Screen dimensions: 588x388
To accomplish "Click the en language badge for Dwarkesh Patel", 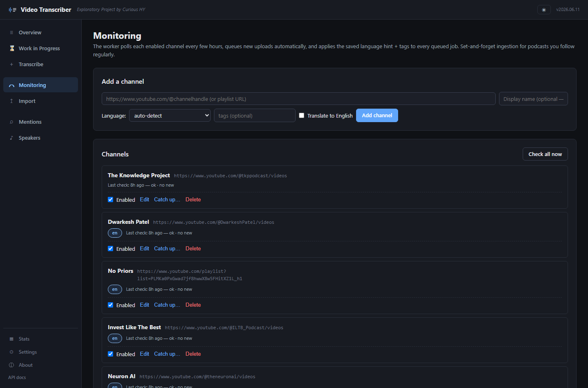I will pos(115,233).
